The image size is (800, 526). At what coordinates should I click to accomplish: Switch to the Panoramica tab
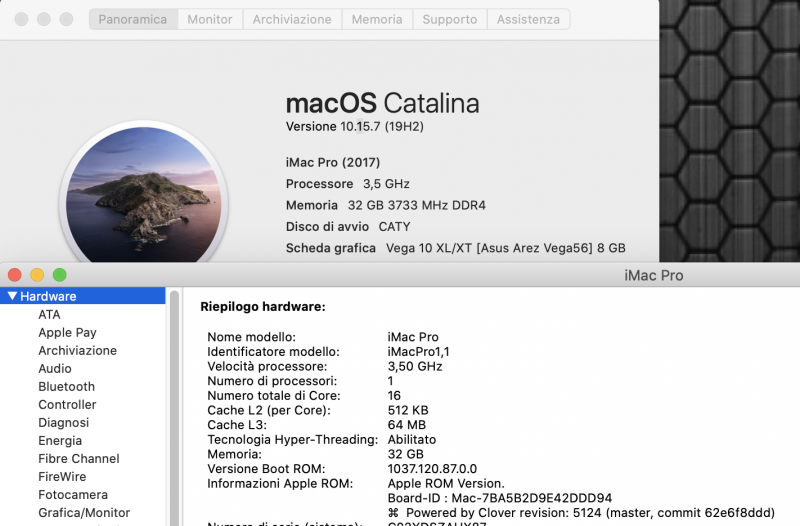click(133, 19)
